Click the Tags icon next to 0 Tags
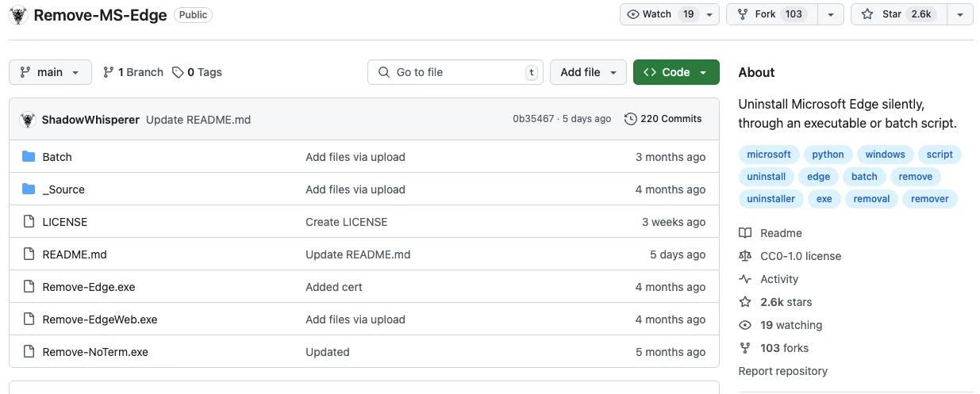The height and width of the screenshot is (394, 980). pyautogui.click(x=178, y=72)
